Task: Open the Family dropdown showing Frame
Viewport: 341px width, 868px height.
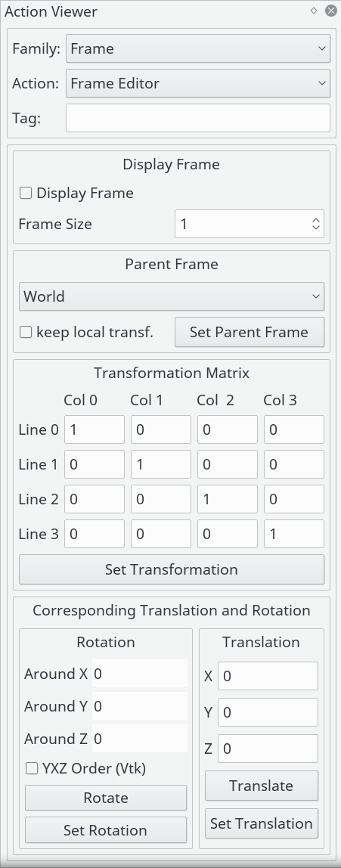Action: coord(198,48)
